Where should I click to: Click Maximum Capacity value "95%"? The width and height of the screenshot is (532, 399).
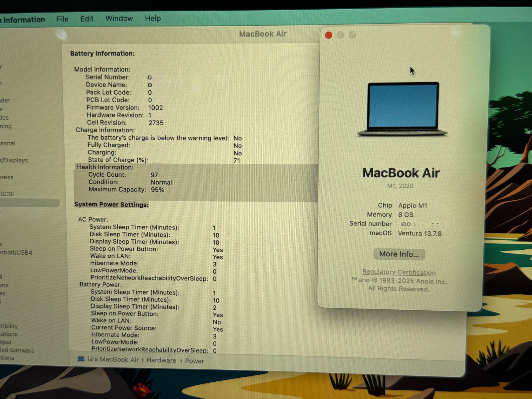pyautogui.click(x=157, y=190)
